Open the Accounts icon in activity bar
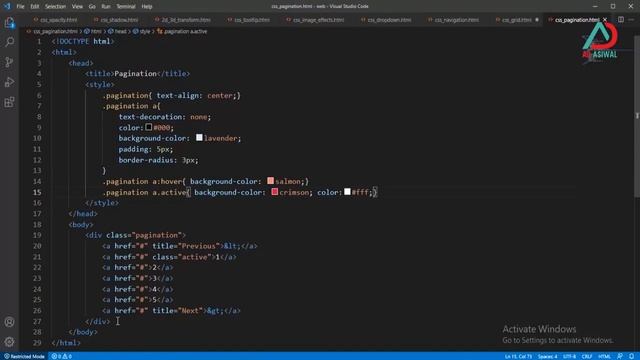Screen dimensions: 640x360 [9, 322]
